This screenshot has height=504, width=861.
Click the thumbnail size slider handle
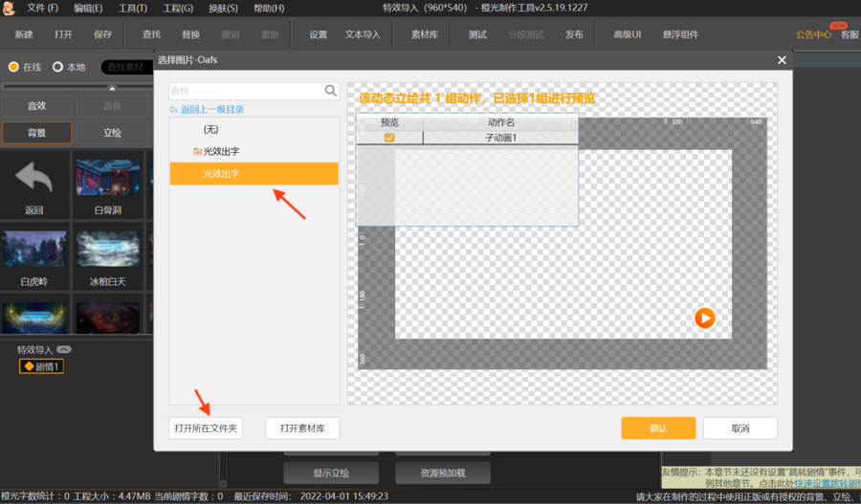coord(112,87)
